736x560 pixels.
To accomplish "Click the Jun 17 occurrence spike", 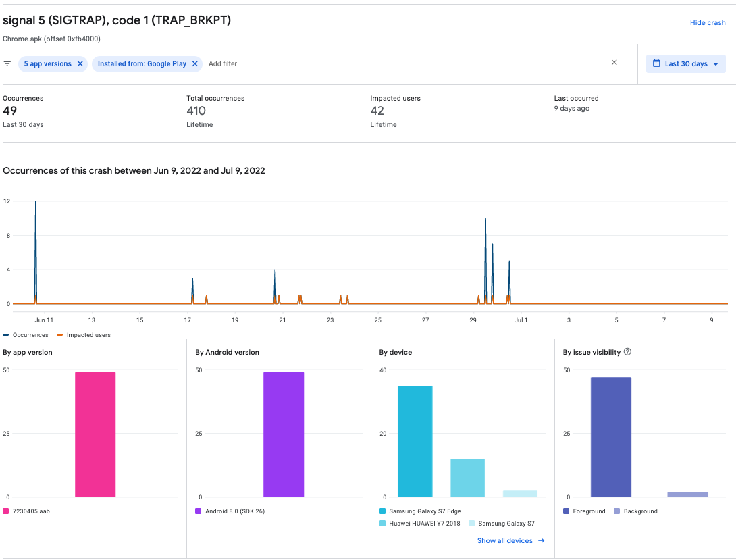I will pos(192,290).
